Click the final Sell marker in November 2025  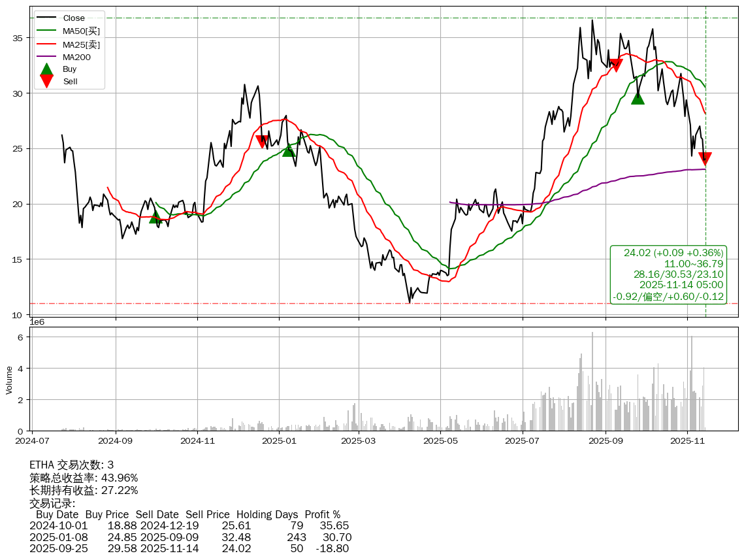[x=705, y=159]
